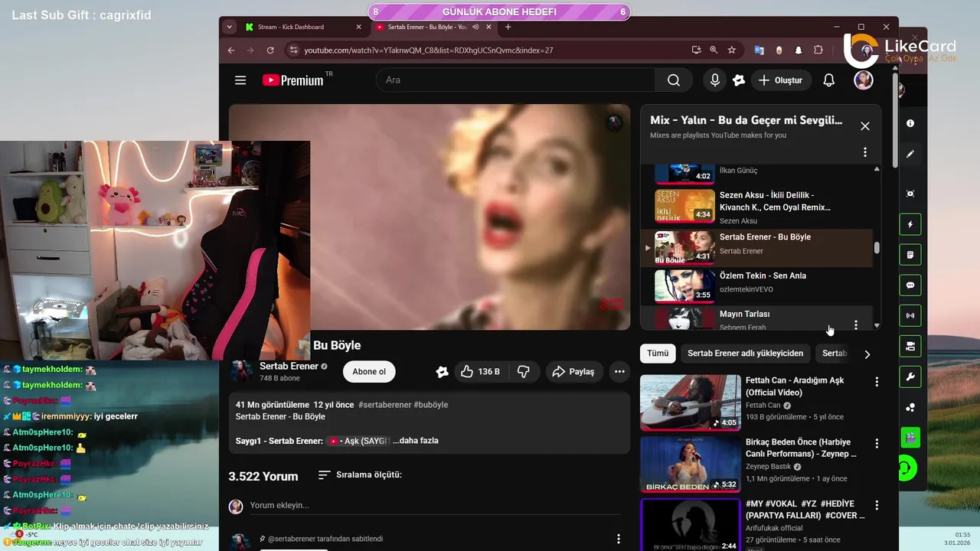Click the #buböyle hashtag
The image size is (980, 551).
[x=431, y=405]
